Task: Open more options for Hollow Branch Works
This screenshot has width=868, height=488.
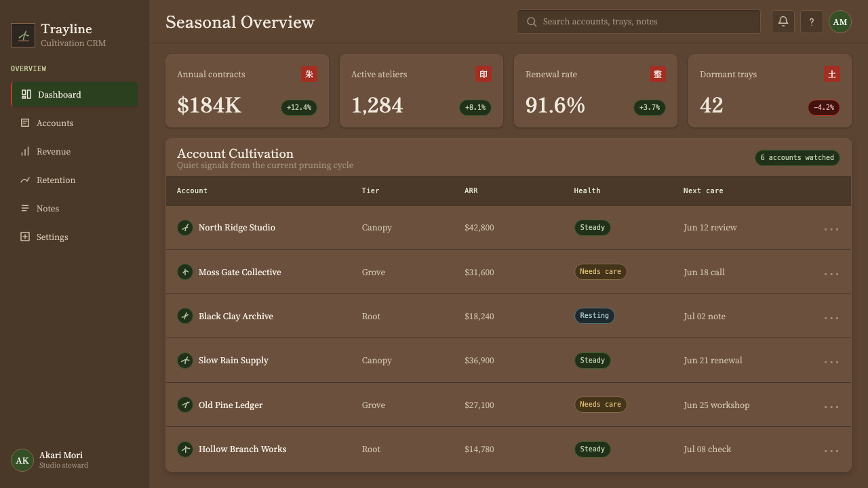Action: (831, 449)
